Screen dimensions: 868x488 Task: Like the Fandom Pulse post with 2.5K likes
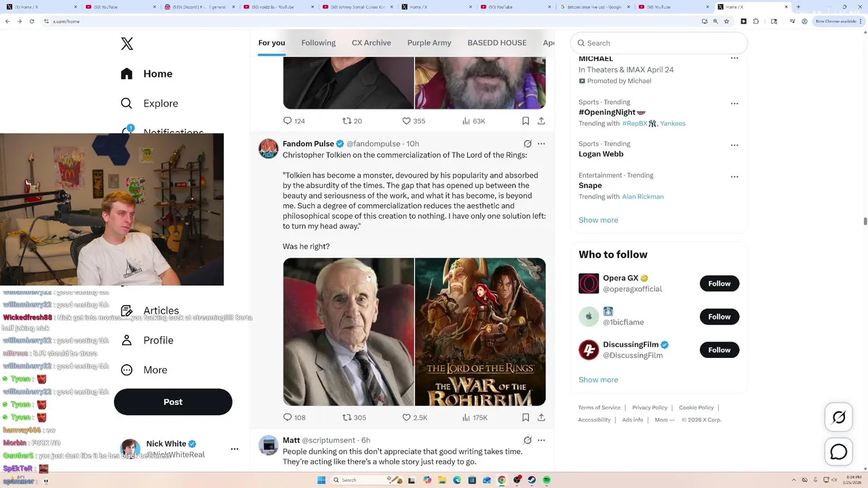(414, 418)
